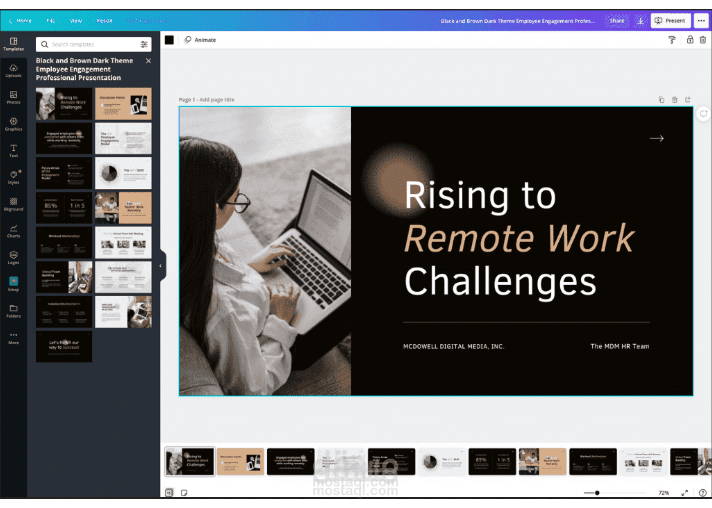The image size is (712, 508).
Task: Click the lock element icon
Action: pos(690,39)
